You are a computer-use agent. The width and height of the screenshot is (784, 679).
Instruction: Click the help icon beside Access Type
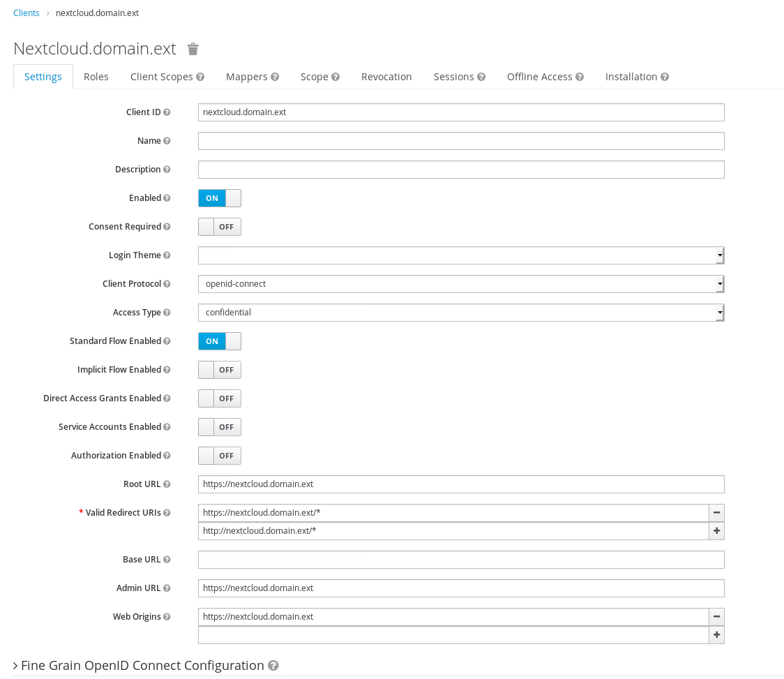[167, 313]
